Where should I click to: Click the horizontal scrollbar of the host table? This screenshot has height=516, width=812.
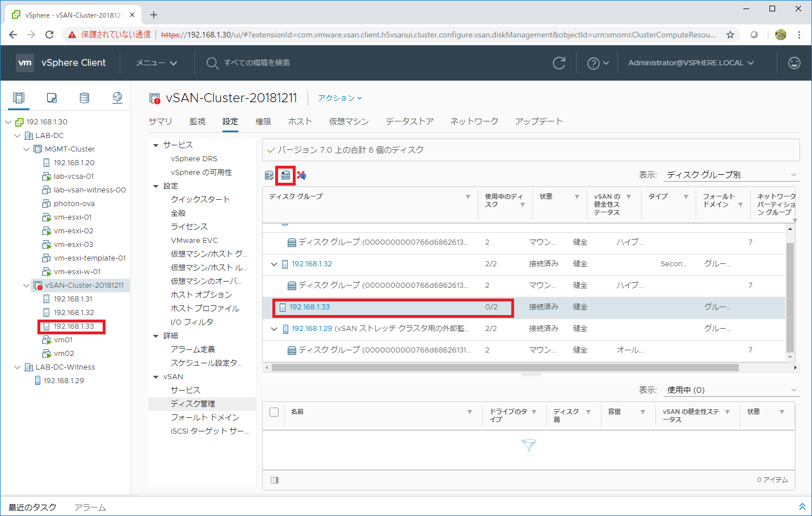tap(505, 368)
